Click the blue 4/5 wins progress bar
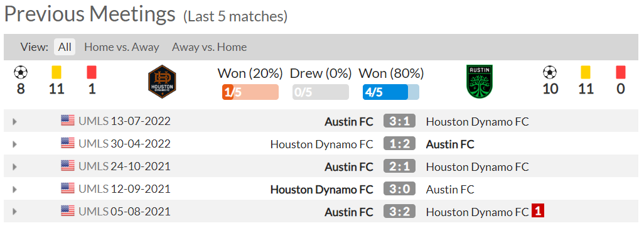The image size is (644, 228). click(390, 92)
